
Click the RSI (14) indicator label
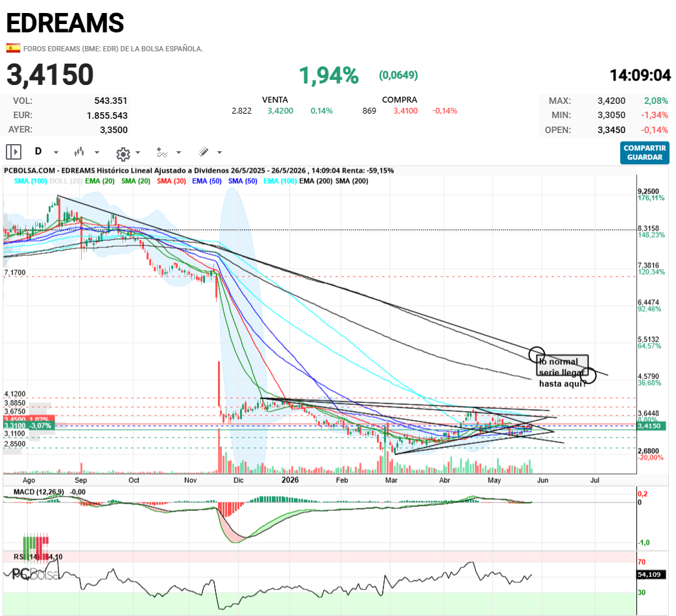point(27,557)
